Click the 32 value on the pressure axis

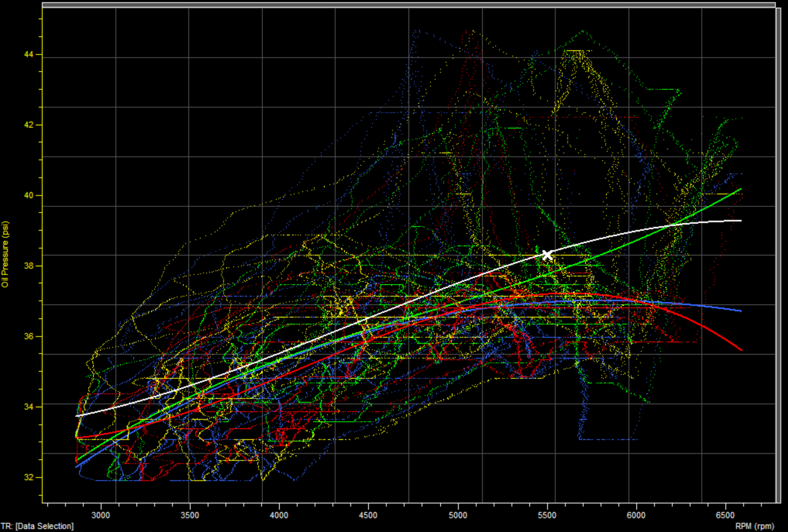coord(29,477)
